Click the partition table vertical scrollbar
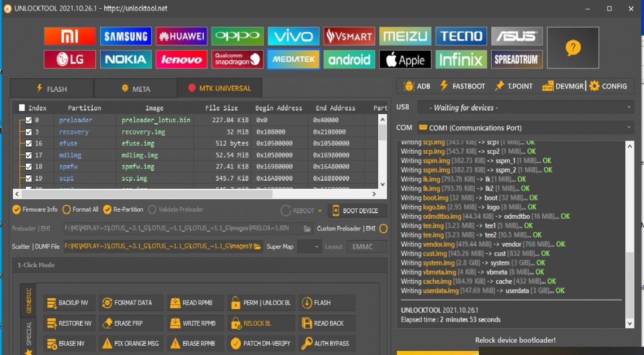The width and height of the screenshot is (644, 355). click(x=382, y=151)
